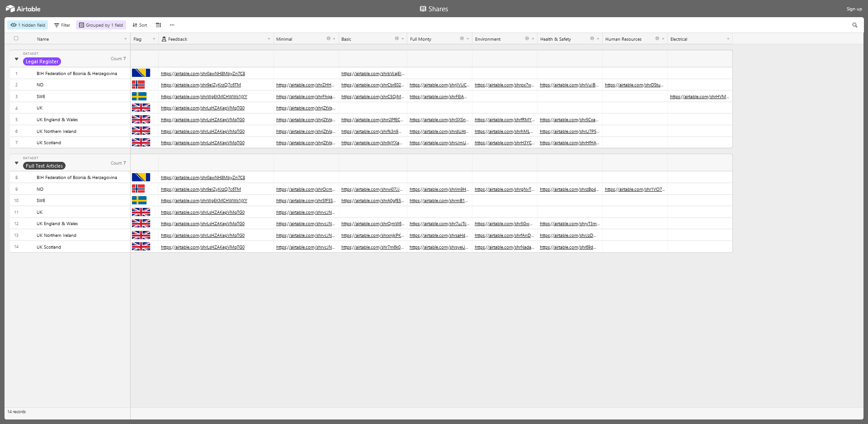Click the 14 records footer text
The height and width of the screenshot is (424, 868).
(x=17, y=412)
